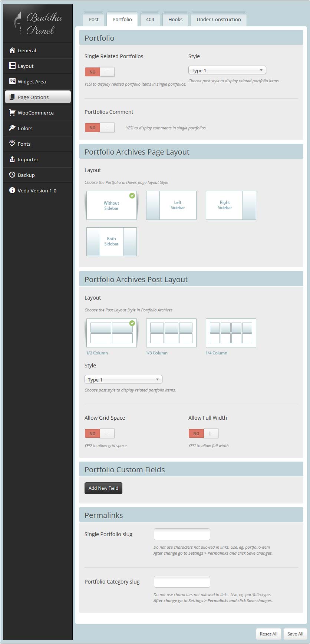Screen dimensions: 310x644
Task: Click the Fonts ABC spellcheck icon
Action: pyautogui.click(x=12, y=143)
